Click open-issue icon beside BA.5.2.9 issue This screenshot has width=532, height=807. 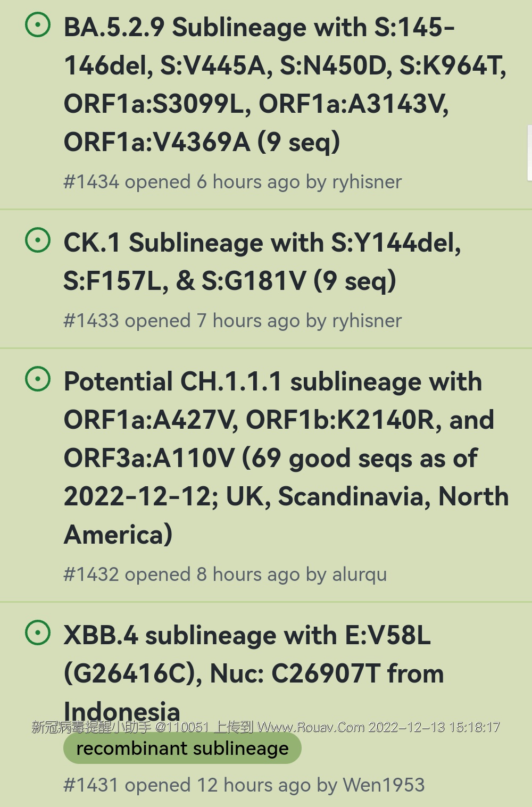[x=38, y=25]
